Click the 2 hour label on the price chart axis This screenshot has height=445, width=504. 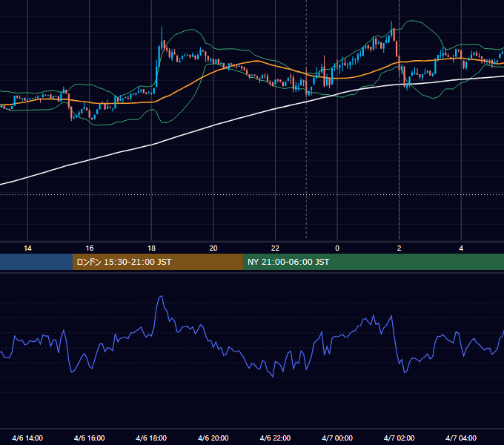tap(399, 248)
